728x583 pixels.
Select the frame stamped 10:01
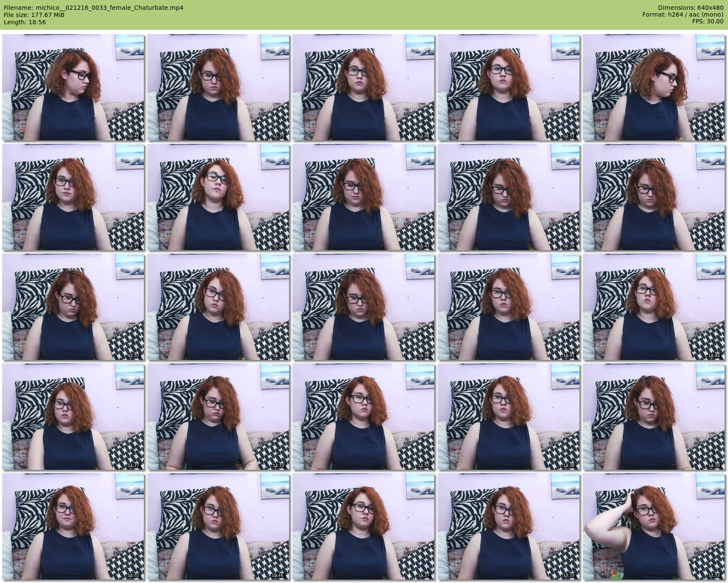[509, 307]
